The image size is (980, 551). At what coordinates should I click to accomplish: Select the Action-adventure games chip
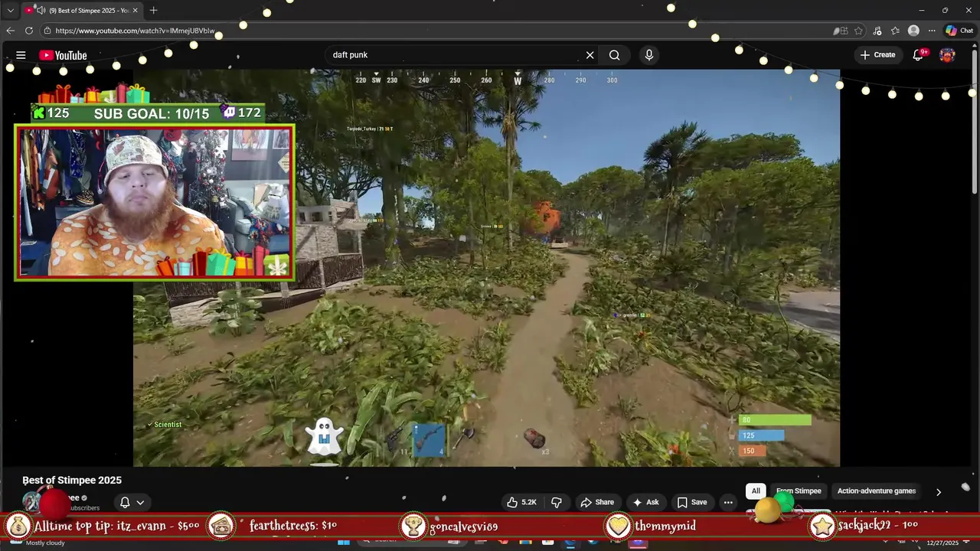click(x=877, y=491)
